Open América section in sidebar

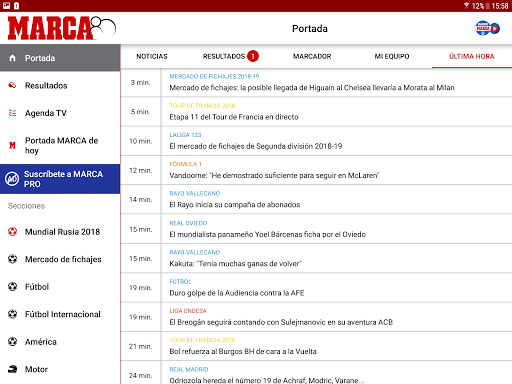tap(60, 342)
